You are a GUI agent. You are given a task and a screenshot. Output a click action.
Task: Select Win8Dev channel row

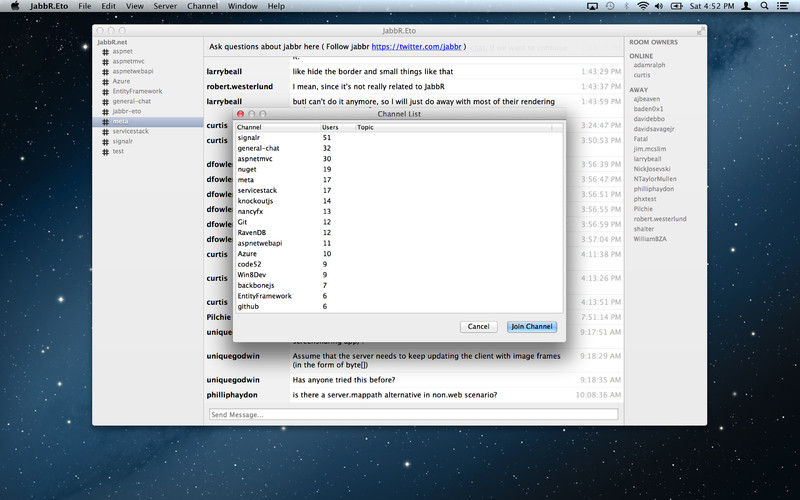tap(399, 275)
